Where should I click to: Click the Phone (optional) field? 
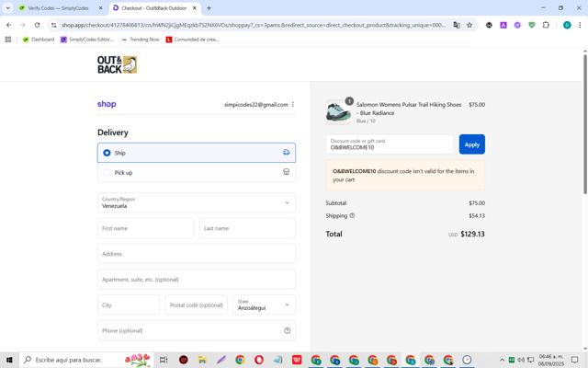pos(197,330)
